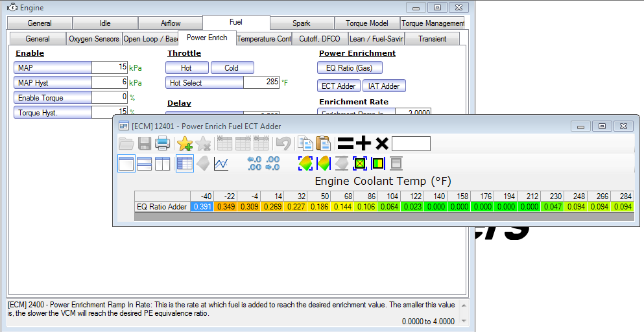
Task: Add table to favorites with star-plus icon
Action: (185, 144)
